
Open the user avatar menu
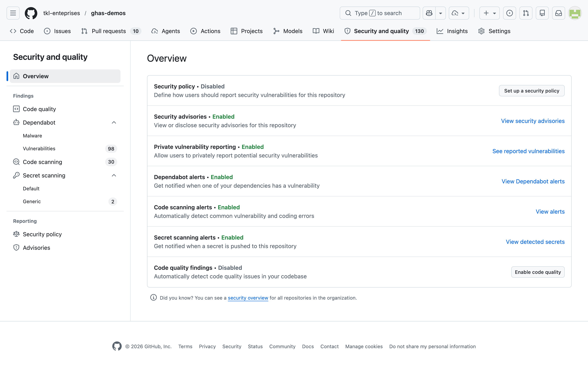pos(575,13)
